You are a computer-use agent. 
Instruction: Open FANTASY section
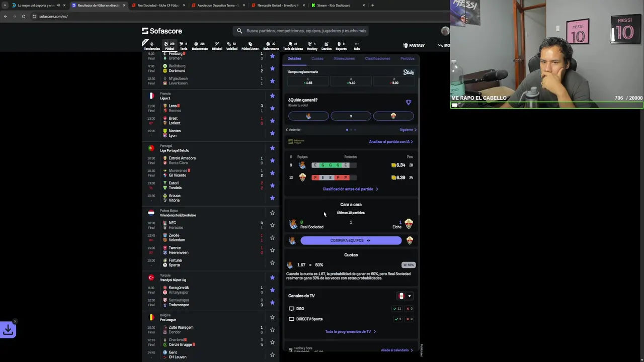414,45
